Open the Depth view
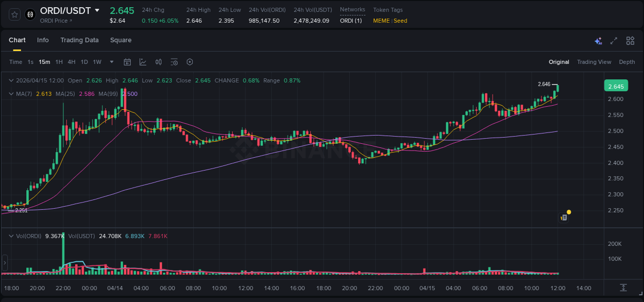The image size is (644, 302). [626, 61]
